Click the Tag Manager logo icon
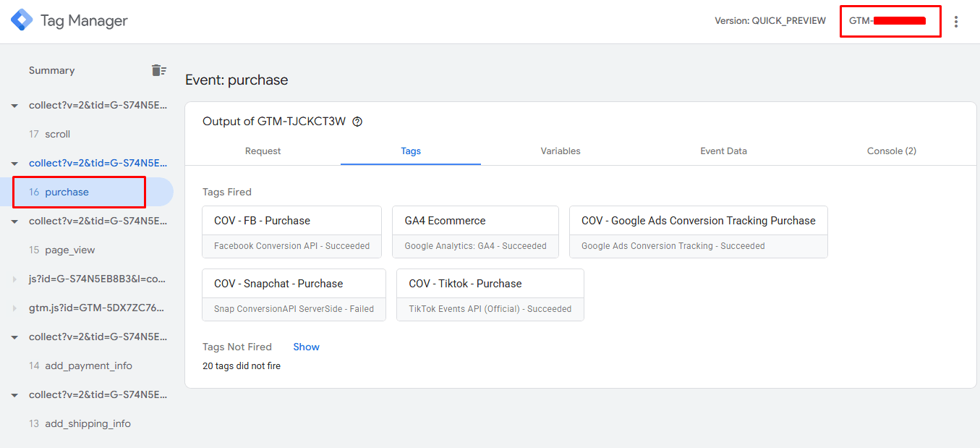Image resolution: width=980 pixels, height=448 pixels. pyautogui.click(x=22, y=20)
